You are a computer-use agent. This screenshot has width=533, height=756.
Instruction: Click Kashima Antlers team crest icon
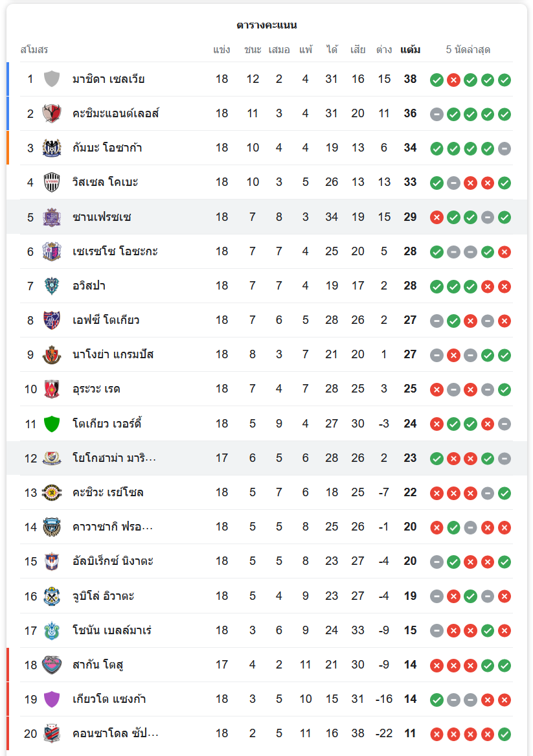click(52, 113)
